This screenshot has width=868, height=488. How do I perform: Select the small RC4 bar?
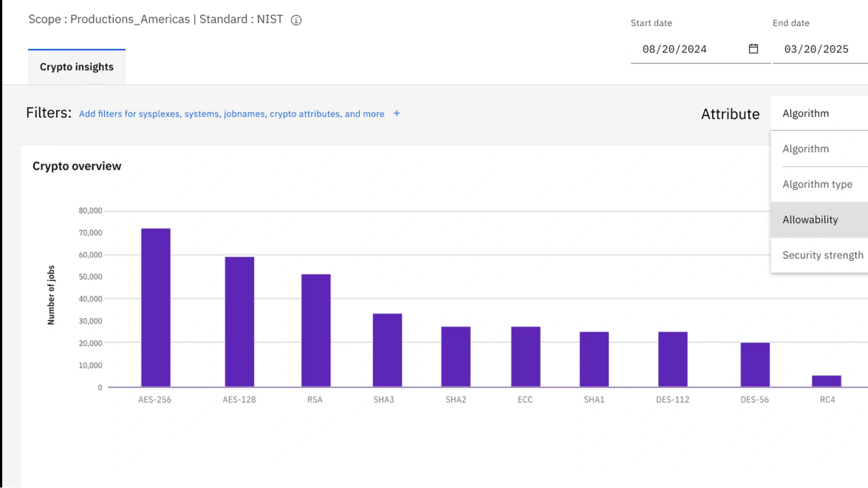pyautogui.click(x=826, y=381)
